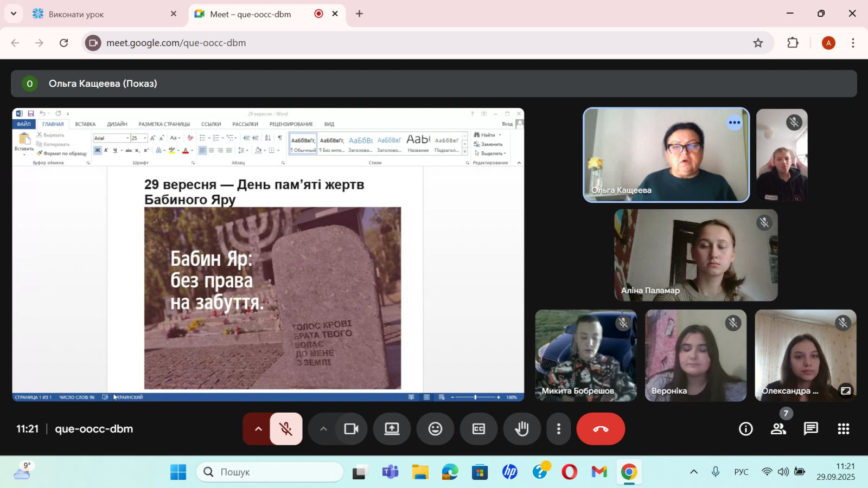Expand audio settings arrow beside microphone
Screen dimensions: 868x488
[258, 429]
